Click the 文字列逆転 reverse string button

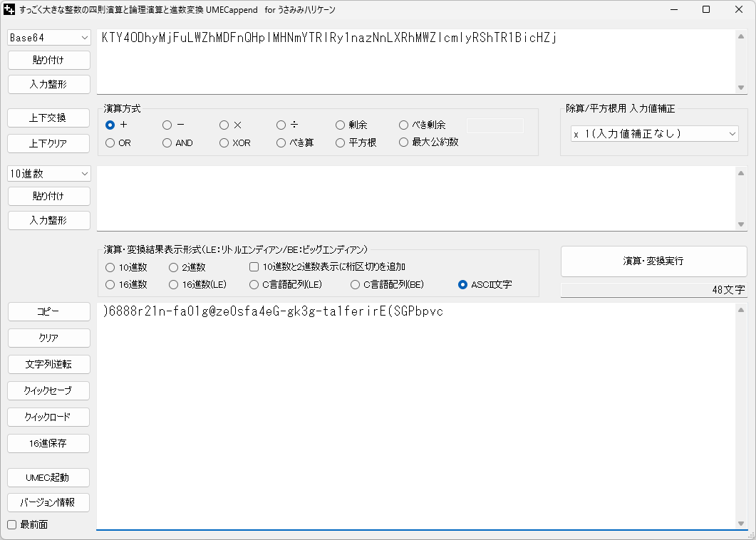(x=49, y=364)
